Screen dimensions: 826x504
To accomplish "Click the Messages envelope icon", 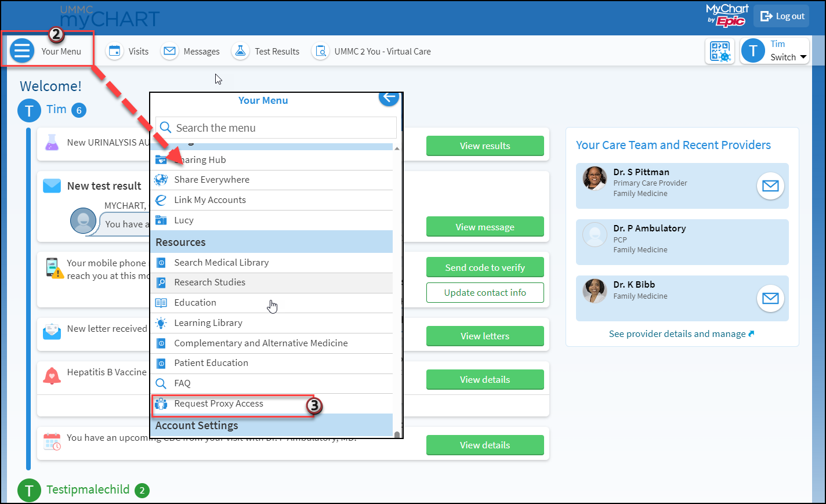I will (x=169, y=51).
